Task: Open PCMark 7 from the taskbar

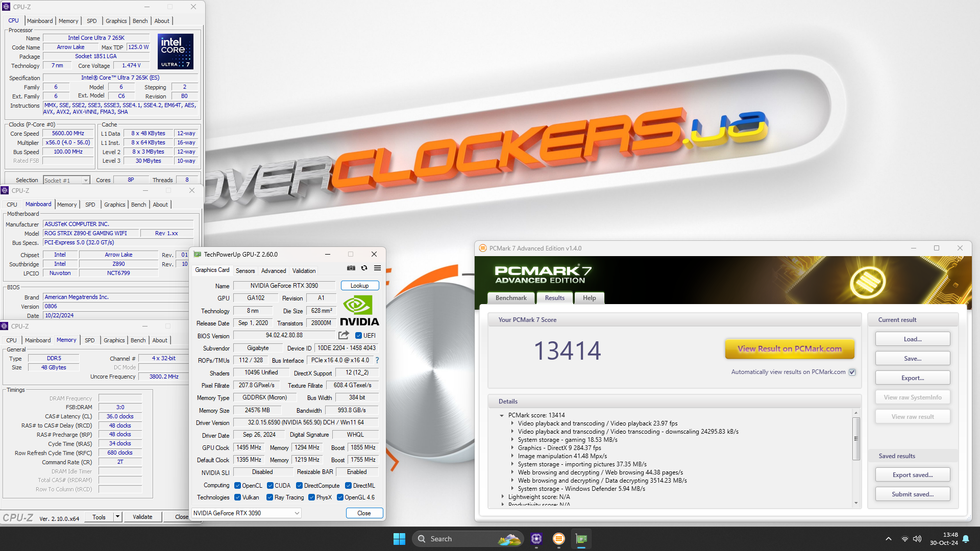Action: coord(559,539)
